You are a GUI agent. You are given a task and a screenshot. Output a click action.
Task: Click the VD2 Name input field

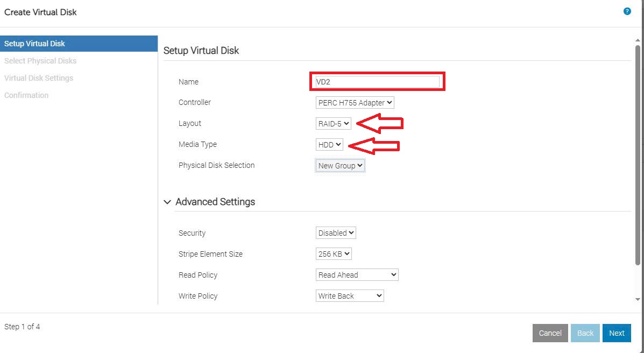(377, 82)
